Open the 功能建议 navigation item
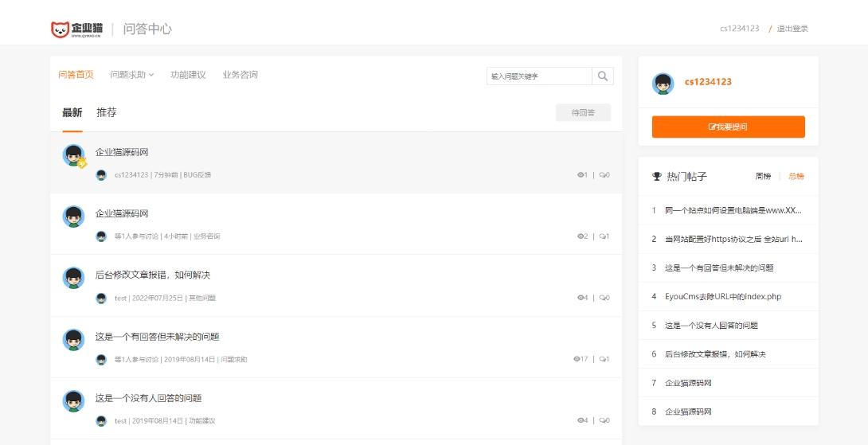Screen dimensions: 868x445 (188, 75)
